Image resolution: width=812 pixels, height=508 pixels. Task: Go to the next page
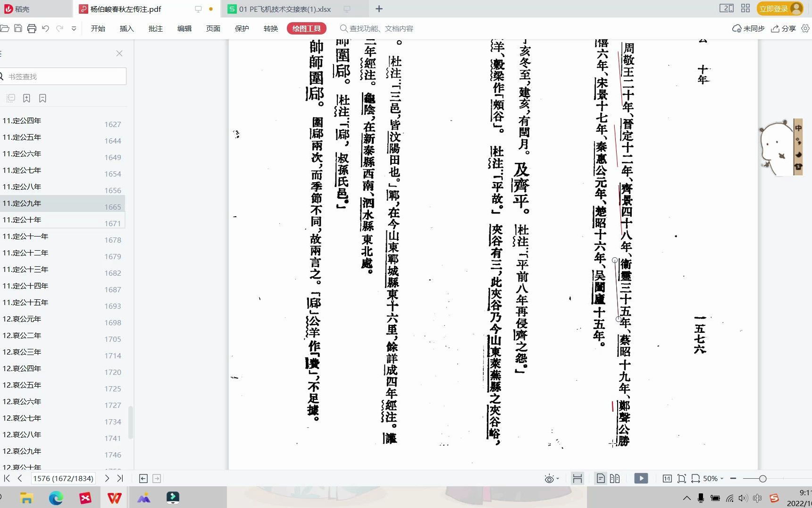[107, 478]
